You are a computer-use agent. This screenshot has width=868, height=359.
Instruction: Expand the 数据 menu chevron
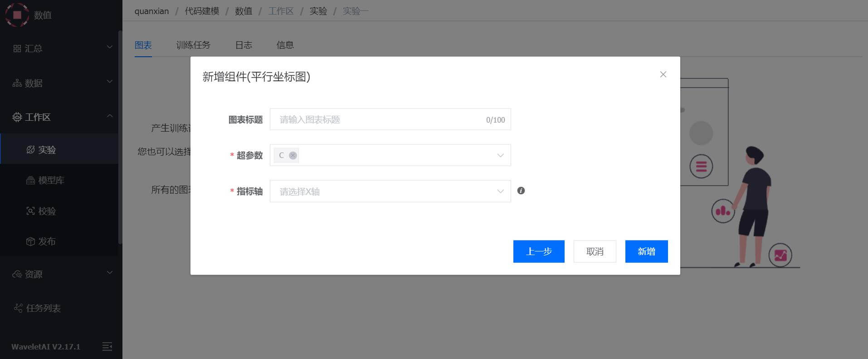tap(109, 81)
